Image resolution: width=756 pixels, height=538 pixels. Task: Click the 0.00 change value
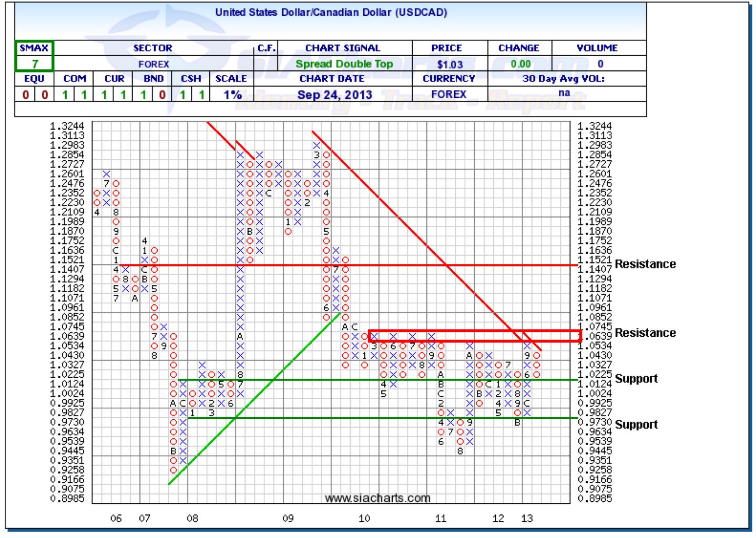click(x=520, y=64)
